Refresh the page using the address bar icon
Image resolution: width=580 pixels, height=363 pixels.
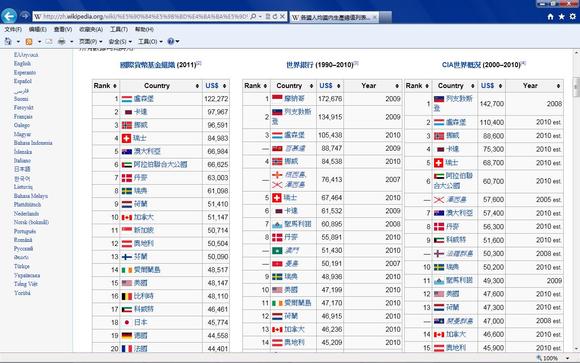275,17
